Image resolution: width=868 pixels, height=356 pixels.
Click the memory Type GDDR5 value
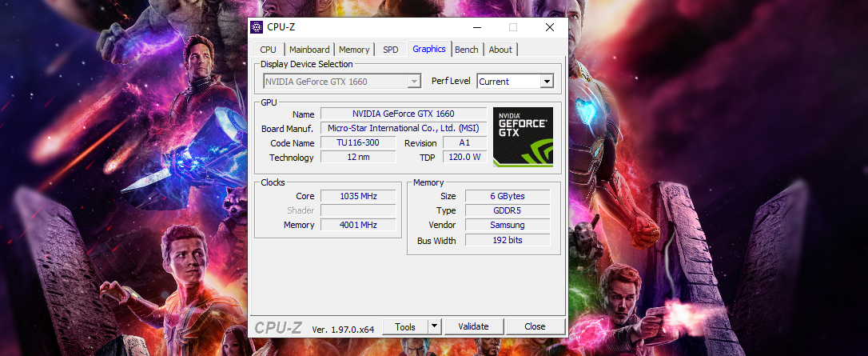point(508,210)
